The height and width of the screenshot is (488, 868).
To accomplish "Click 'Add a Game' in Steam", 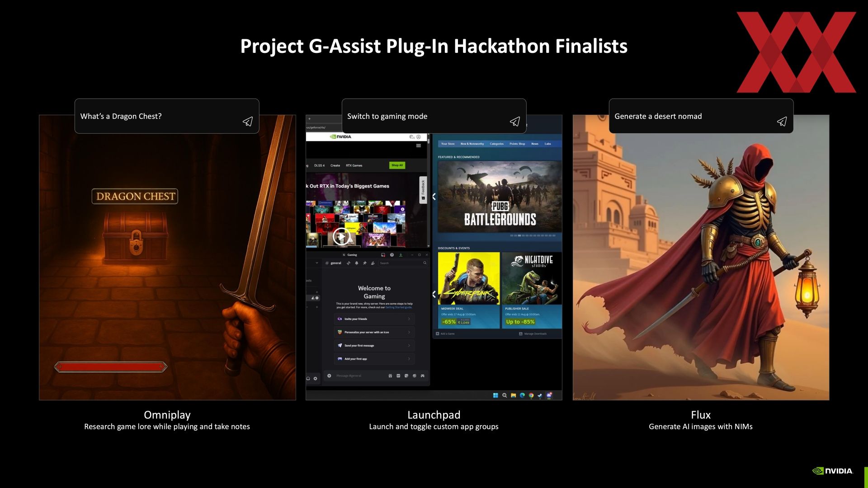I will tap(445, 334).
